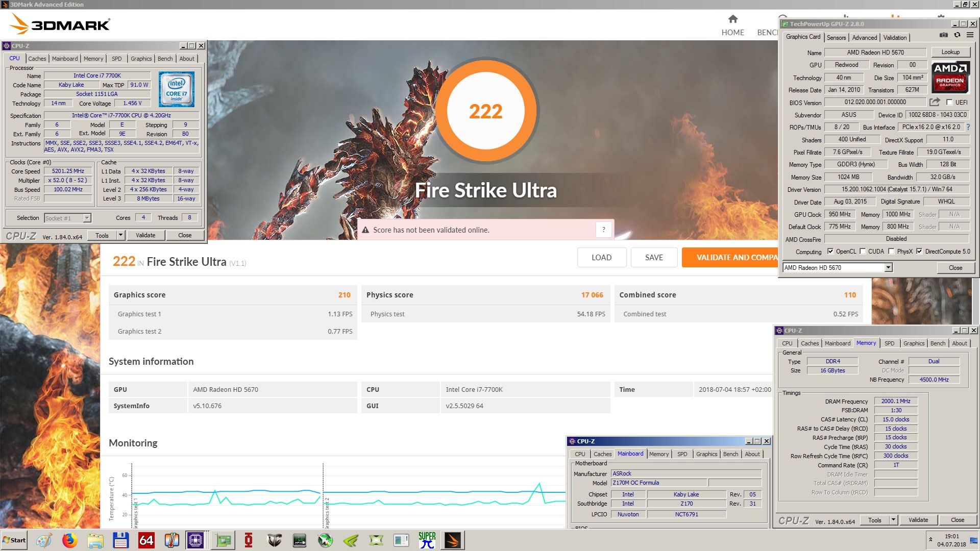Open the AMD Radeon HD 5670 GPU dropdown
This screenshot has width=980, height=551.
[888, 267]
